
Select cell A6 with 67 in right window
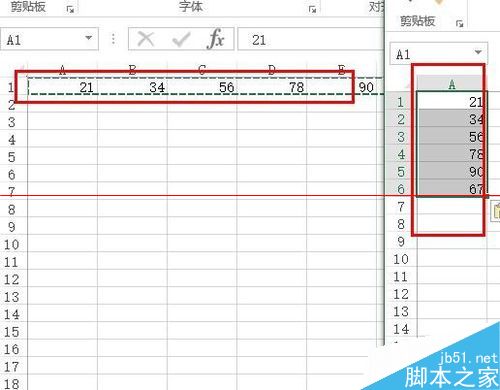pos(452,189)
